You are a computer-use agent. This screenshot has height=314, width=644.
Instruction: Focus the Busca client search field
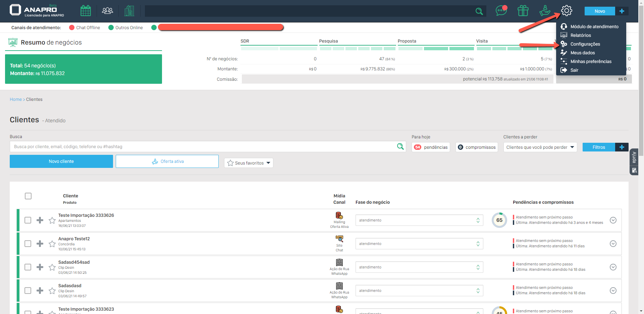(x=203, y=147)
